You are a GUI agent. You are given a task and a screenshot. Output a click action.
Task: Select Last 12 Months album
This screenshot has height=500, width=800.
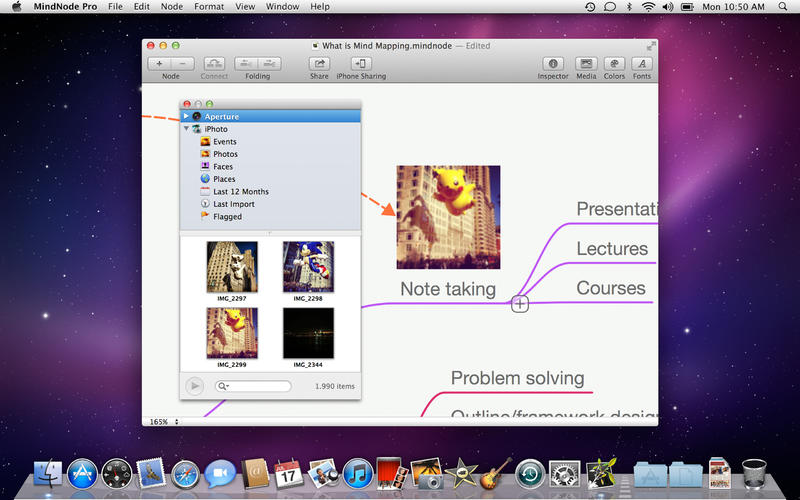point(240,191)
